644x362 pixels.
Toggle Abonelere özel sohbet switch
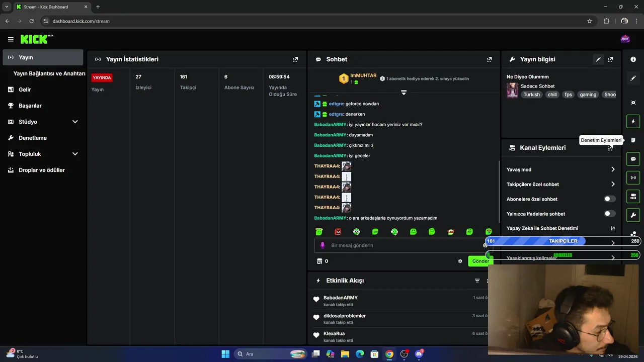[x=609, y=199]
